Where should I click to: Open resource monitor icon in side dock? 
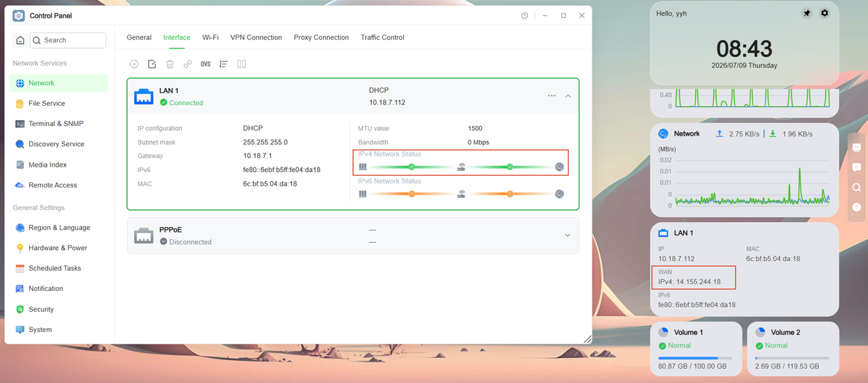tap(856, 147)
